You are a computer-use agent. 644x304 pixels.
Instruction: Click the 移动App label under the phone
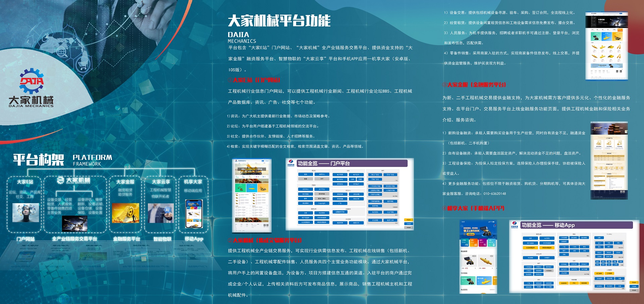coord(194,239)
